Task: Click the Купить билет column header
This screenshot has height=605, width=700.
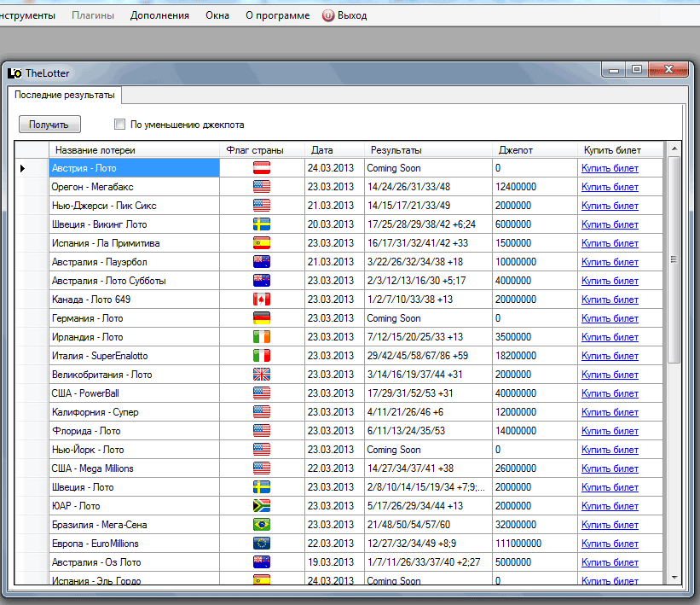Action: 621,150
